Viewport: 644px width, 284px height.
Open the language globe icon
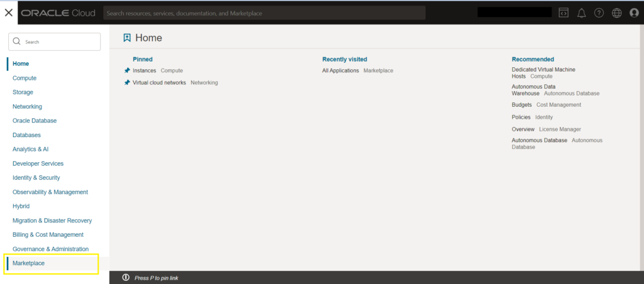[616, 13]
